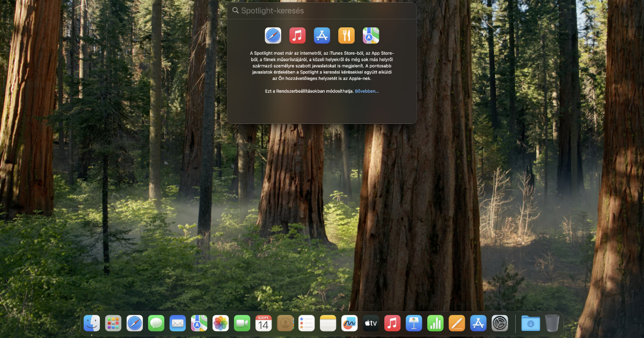Screen dimensions: 644x338
Task: Open Notes from the Dock
Action: (328, 323)
